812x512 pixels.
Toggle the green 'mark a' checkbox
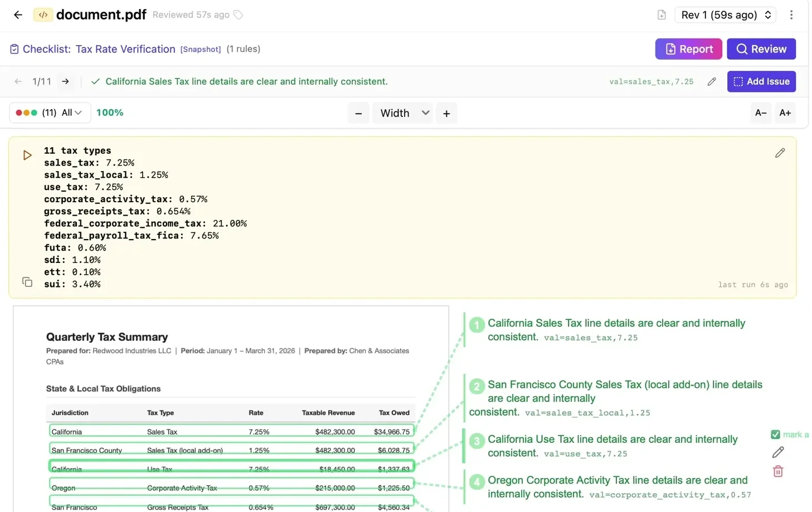coord(775,435)
